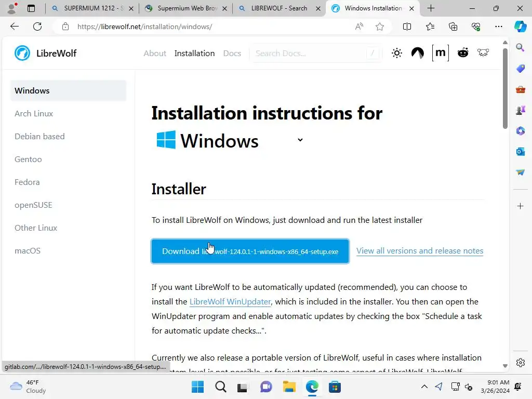Open the Docs nav item

232,54
